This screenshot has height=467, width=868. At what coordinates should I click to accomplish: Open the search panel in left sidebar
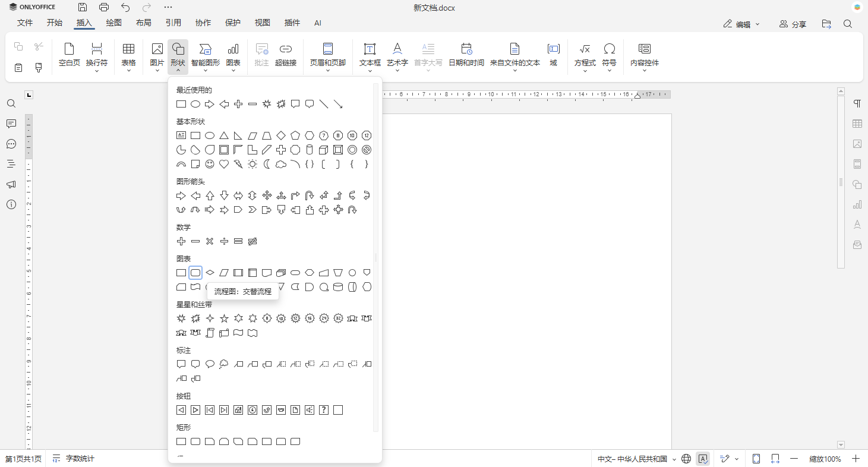tap(11, 103)
